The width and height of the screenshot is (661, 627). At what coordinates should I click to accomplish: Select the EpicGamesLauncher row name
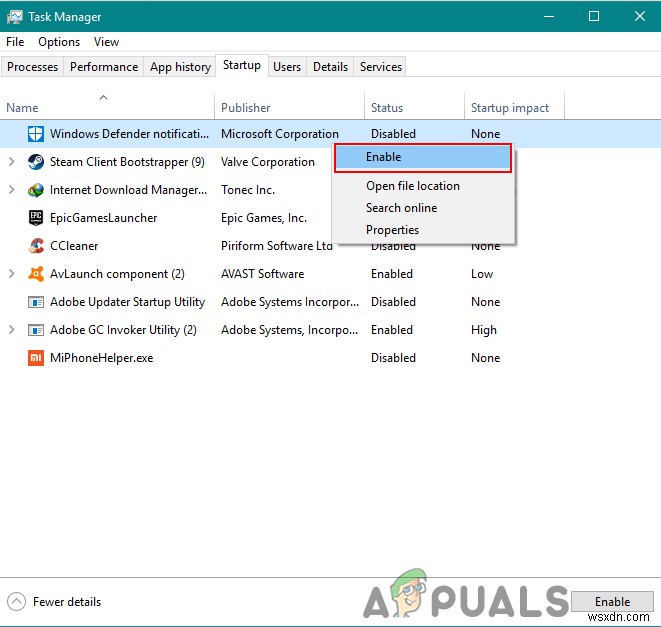pyautogui.click(x=103, y=218)
